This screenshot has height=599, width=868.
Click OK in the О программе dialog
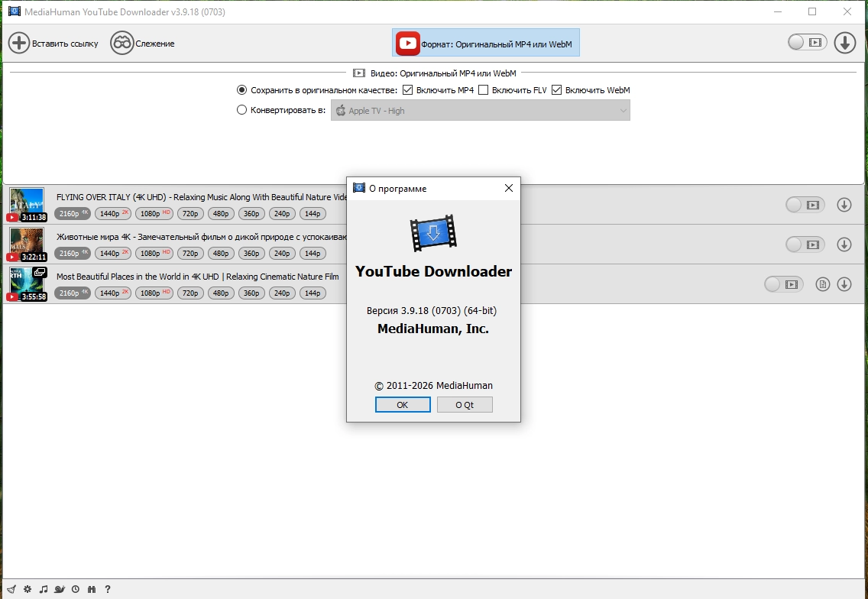click(403, 405)
